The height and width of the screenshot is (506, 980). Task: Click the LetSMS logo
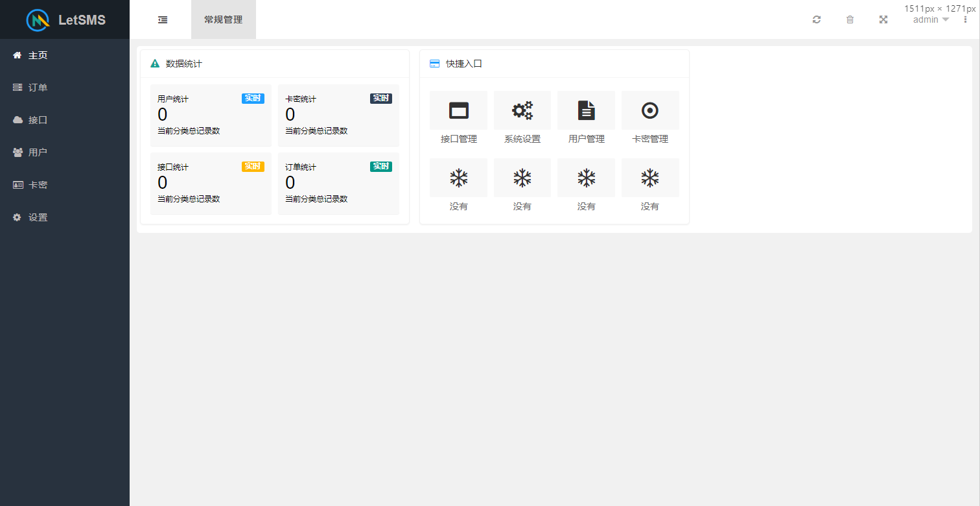pos(65,19)
